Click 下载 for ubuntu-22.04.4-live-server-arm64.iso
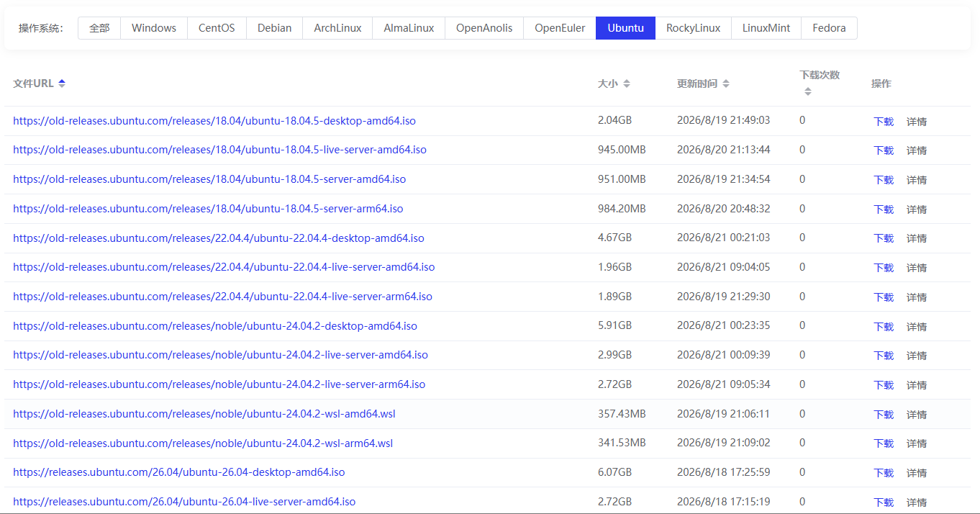Image resolution: width=980 pixels, height=514 pixels. (x=884, y=297)
